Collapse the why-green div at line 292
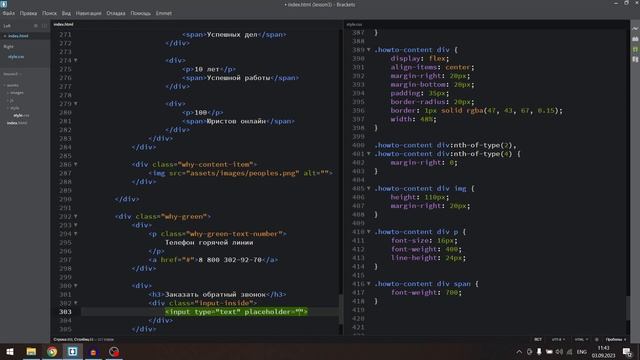 (x=76, y=216)
